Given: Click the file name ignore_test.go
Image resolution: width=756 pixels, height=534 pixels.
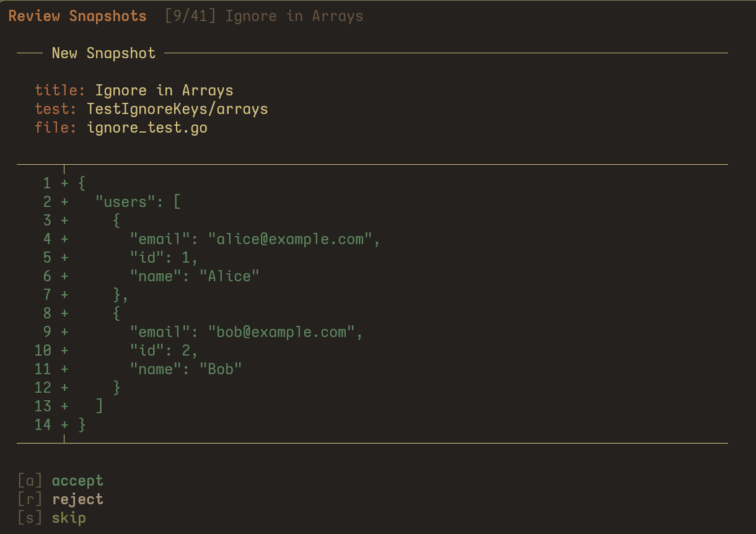Looking at the screenshot, I should [147, 128].
